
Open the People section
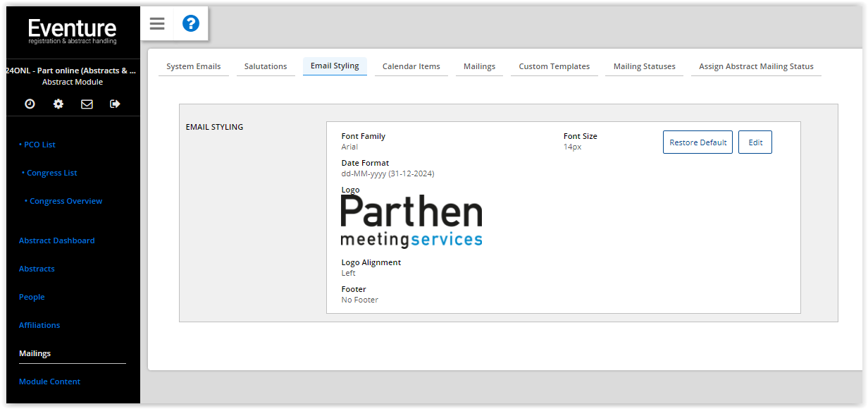click(x=32, y=297)
